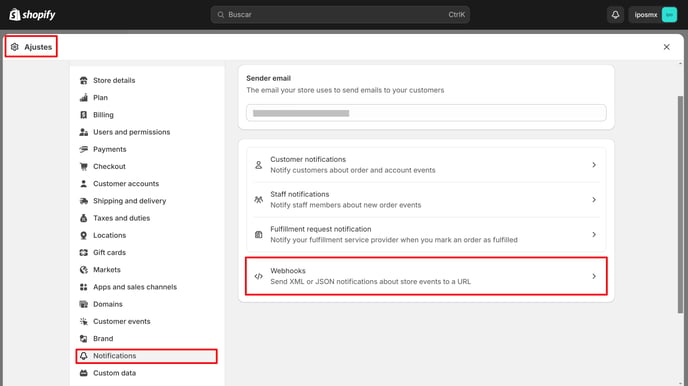Screen dimensions: 688x386
Task: Click the teal account avatar
Action: click(669, 14)
